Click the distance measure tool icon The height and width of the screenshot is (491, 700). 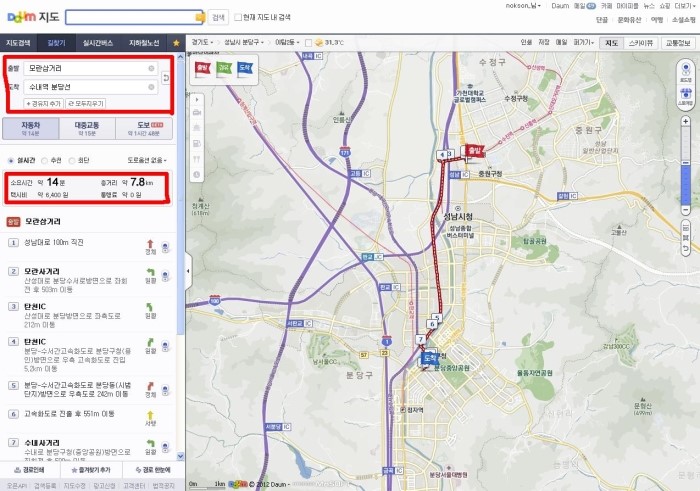coord(686,228)
